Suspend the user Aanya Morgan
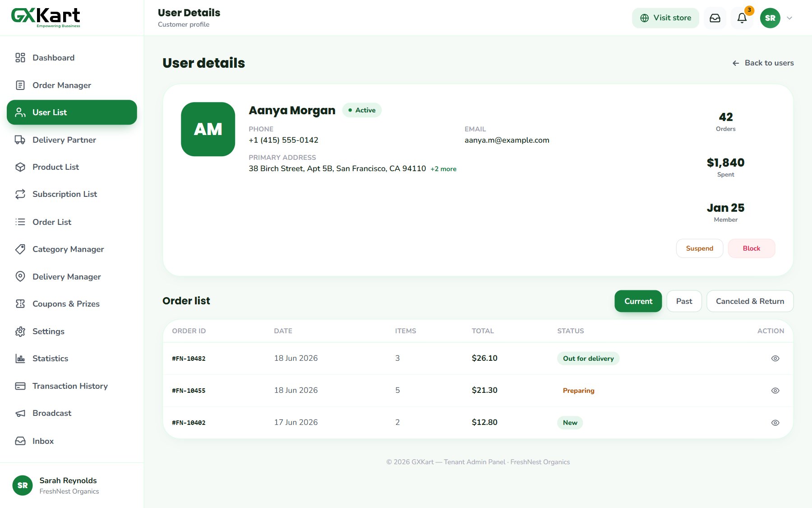This screenshot has width=812, height=508. (699, 248)
